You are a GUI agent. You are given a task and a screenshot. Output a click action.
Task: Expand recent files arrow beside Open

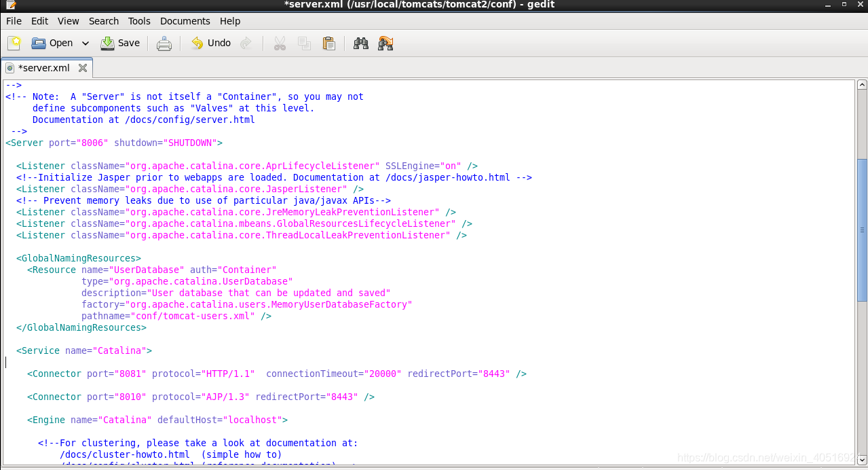(86, 43)
